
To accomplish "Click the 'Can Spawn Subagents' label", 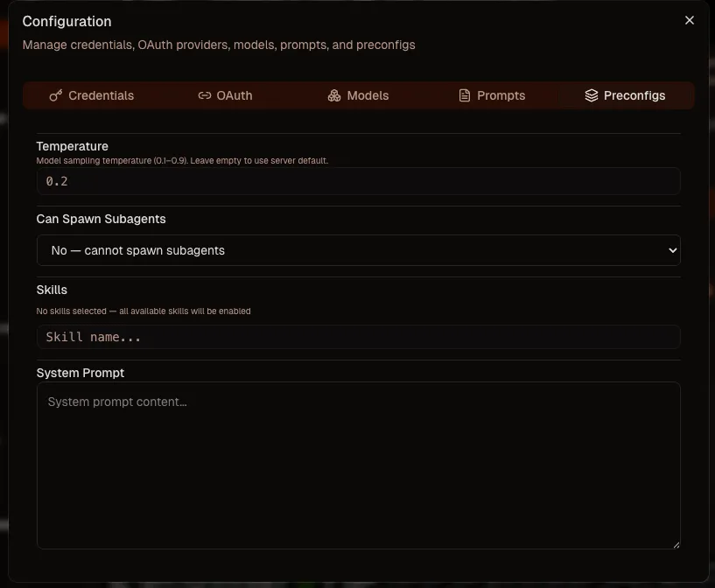I will pyautogui.click(x=101, y=219).
